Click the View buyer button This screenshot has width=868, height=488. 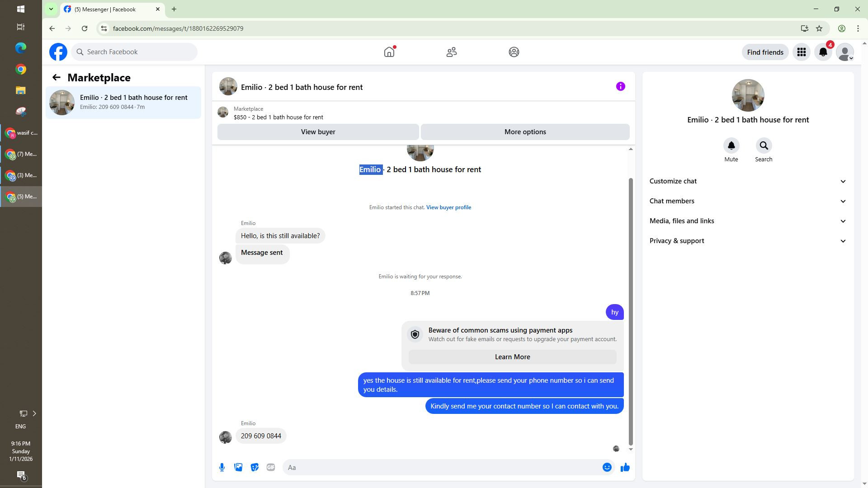tap(318, 132)
